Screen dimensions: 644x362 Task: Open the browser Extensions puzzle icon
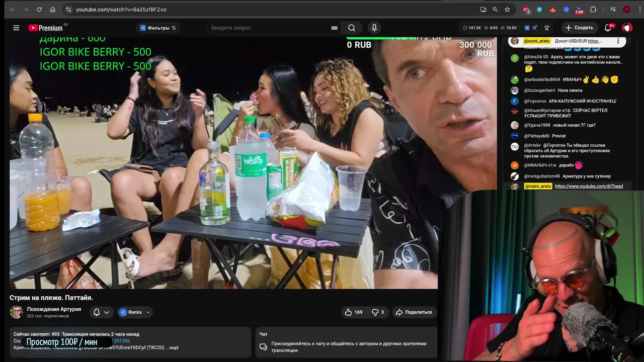coord(593,9)
